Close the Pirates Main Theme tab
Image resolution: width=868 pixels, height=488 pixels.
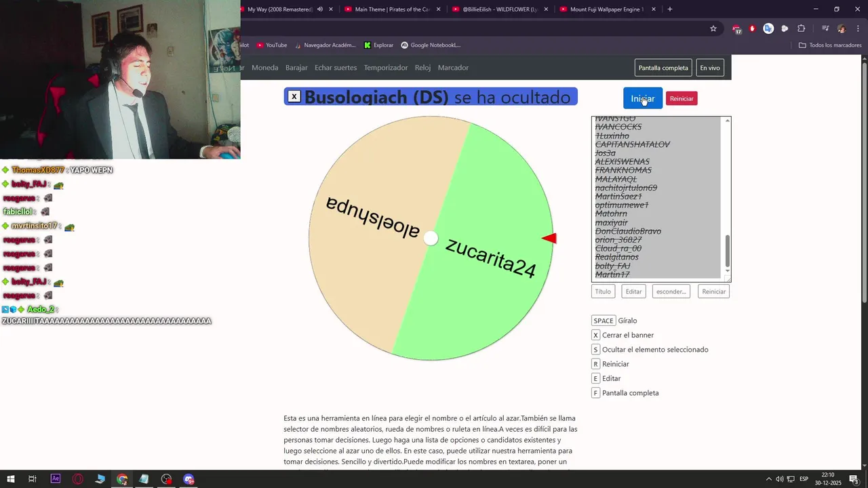[438, 9]
